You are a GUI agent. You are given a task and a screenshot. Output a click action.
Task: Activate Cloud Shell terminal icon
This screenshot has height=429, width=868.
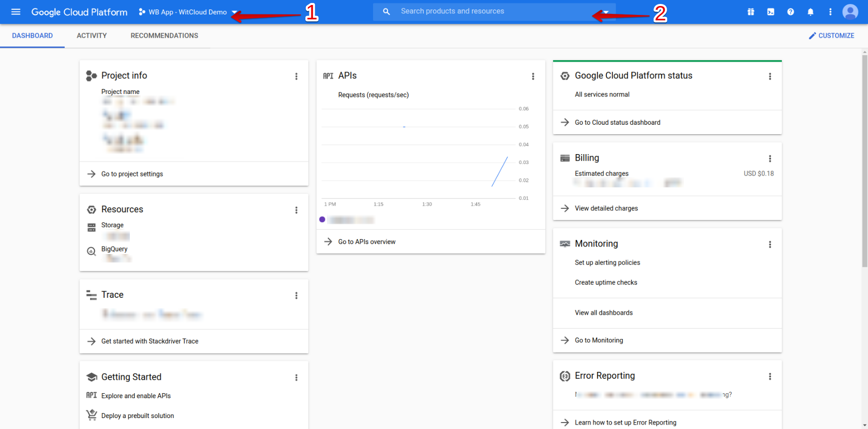pyautogui.click(x=771, y=12)
